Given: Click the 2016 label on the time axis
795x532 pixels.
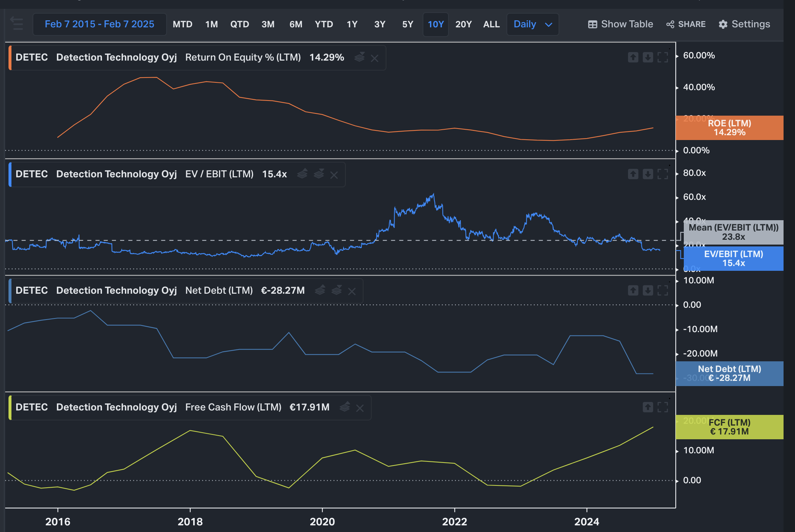Looking at the screenshot, I should 58,522.
